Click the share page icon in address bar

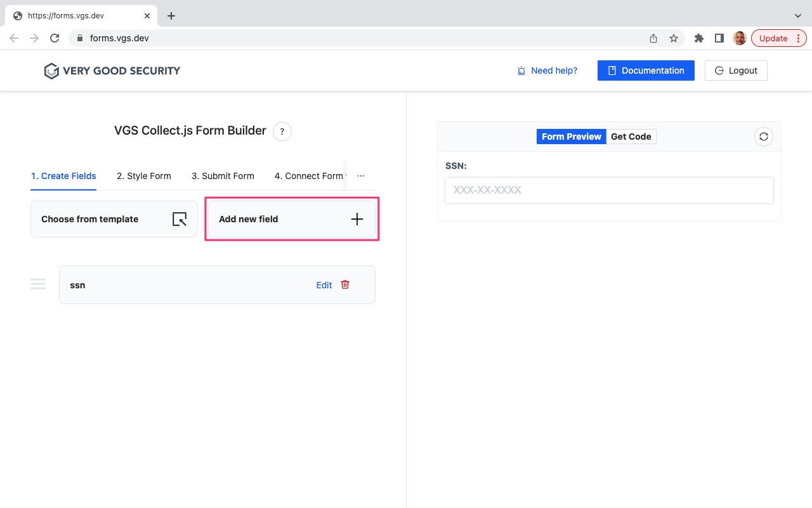653,38
